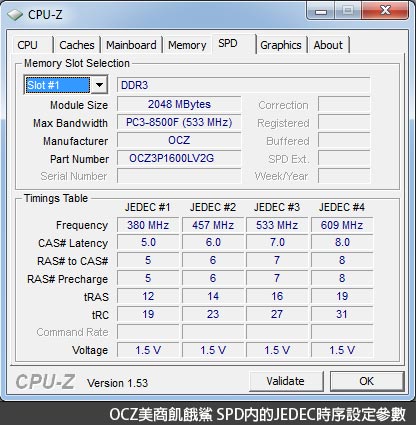Open the Graphics tab
The width and height of the screenshot is (416, 425).
pos(281,45)
